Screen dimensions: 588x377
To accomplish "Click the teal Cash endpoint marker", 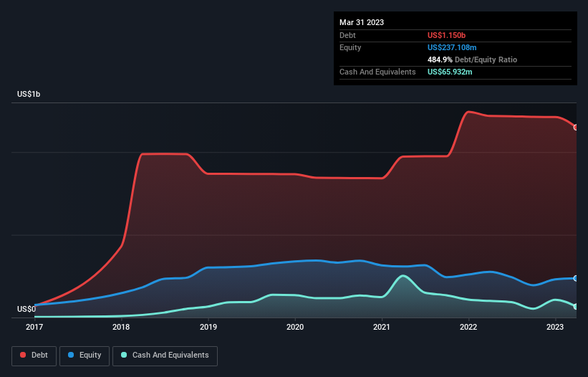I will [577, 307].
